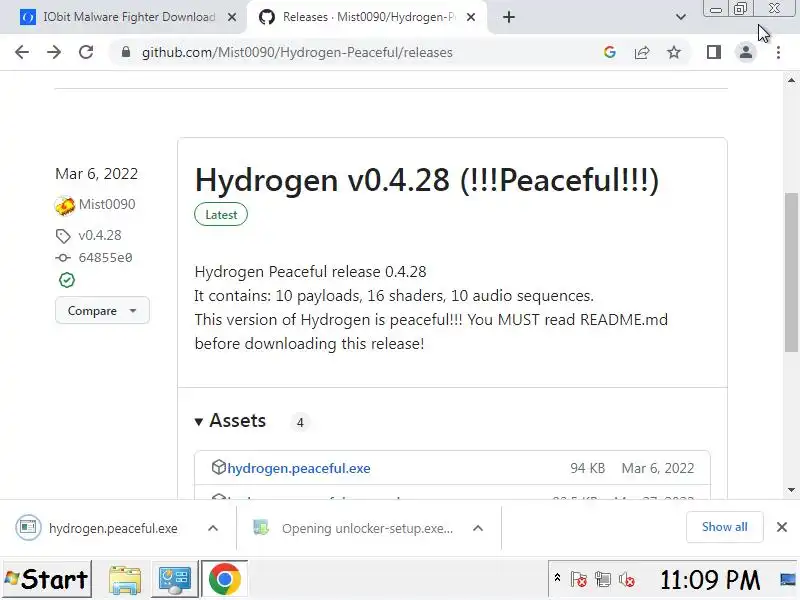Open Hydrogen v0.4.28 release title
800x600 pixels.
point(427,180)
